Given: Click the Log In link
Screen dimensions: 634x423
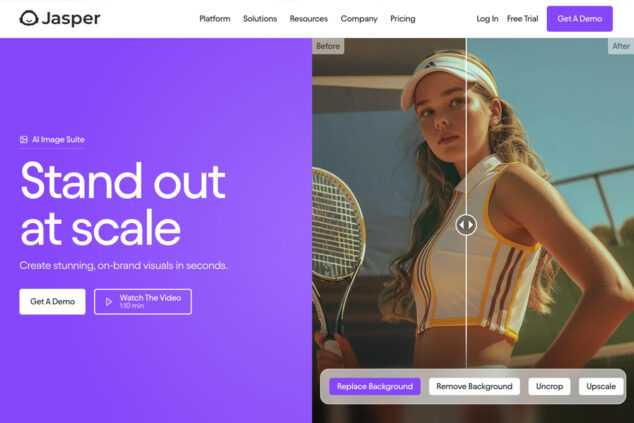Looking at the screenshot, I should point(487,19).
